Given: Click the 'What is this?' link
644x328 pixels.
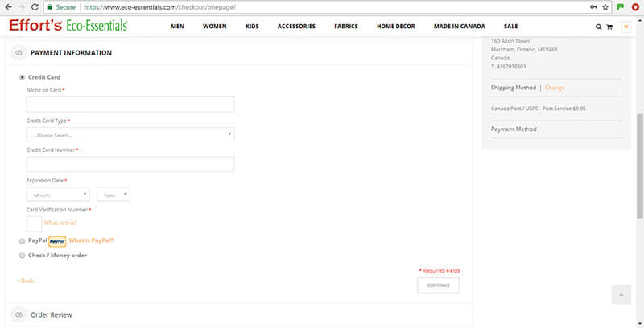Looking at the screenshot, I should tap(60, 223).
